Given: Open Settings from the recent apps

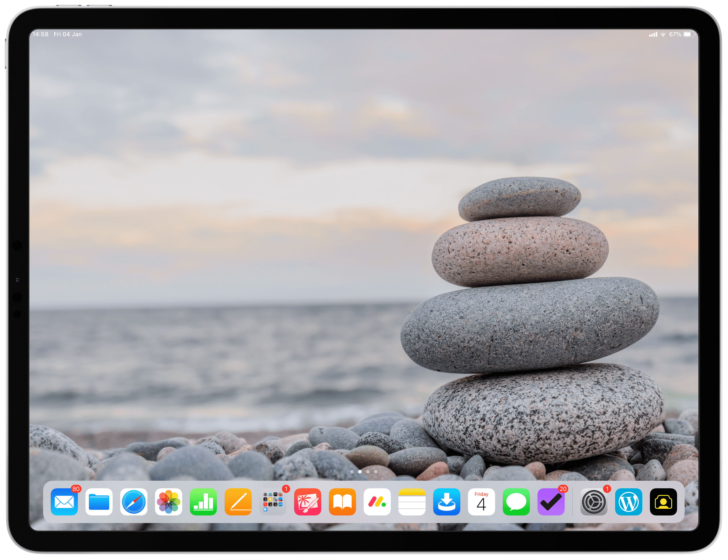Looking at the screenshot, I should click(x=594, y=502).
